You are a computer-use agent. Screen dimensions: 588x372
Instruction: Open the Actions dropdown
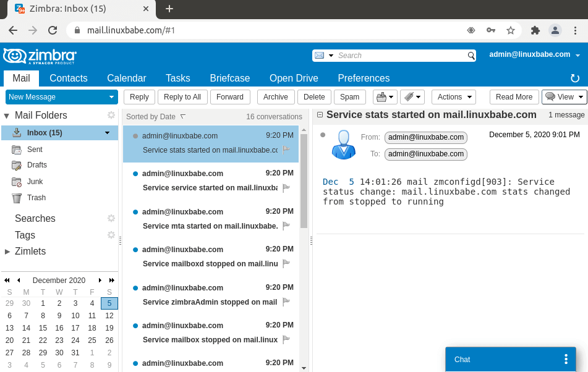coord(454,97)
